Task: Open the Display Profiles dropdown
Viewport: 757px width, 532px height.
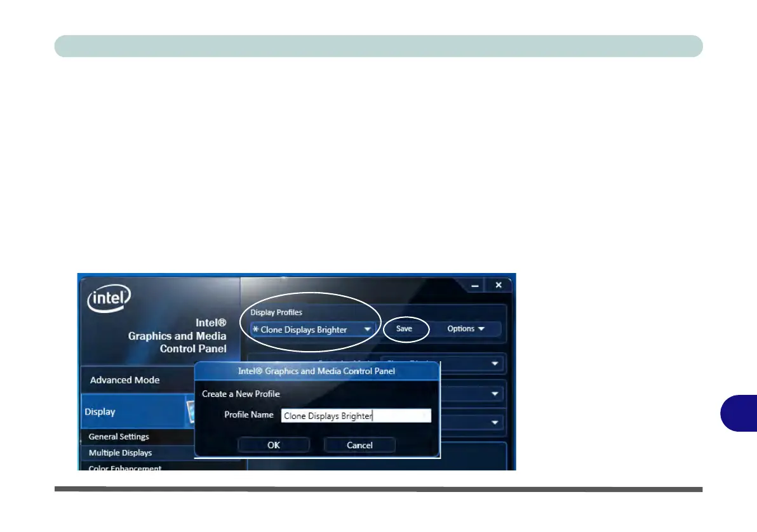Action: pyautogui.click(x=313, y=329)
